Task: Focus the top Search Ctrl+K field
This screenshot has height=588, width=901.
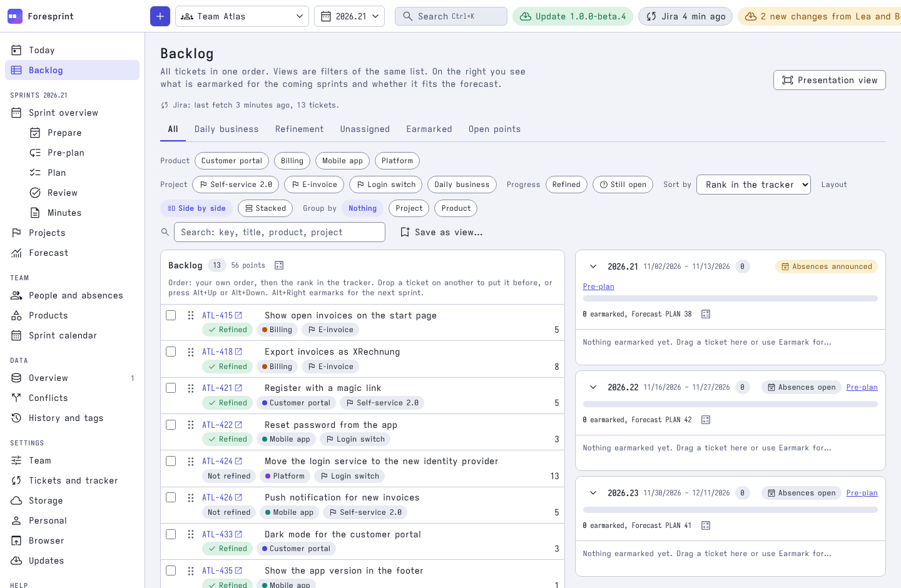Action: [x=451, y=16]
